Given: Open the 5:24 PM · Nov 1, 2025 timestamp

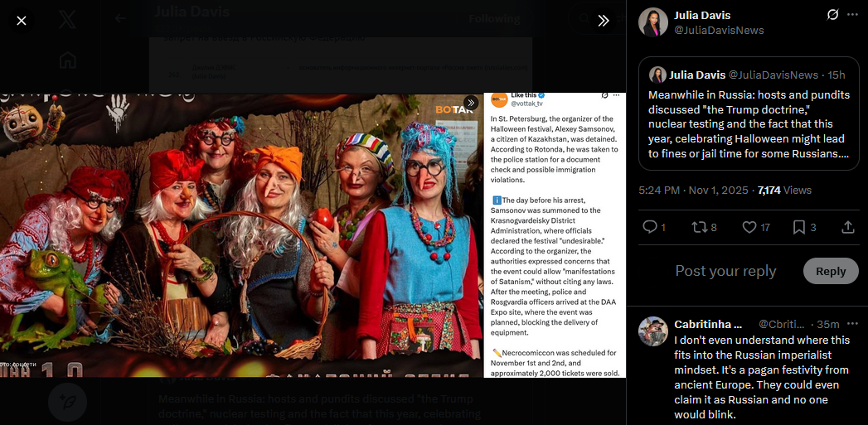Looking at the screenshot, I should 694,191.
